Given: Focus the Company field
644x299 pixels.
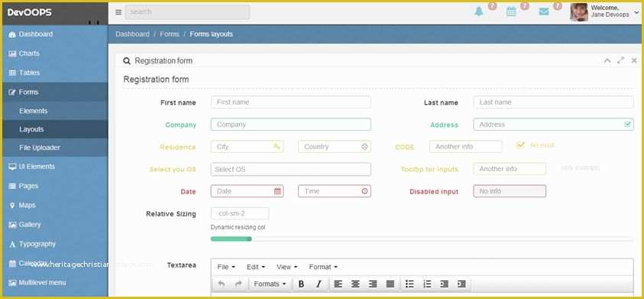Looking at the screenshot, I should pyautogui.click(x=291, y=124).
